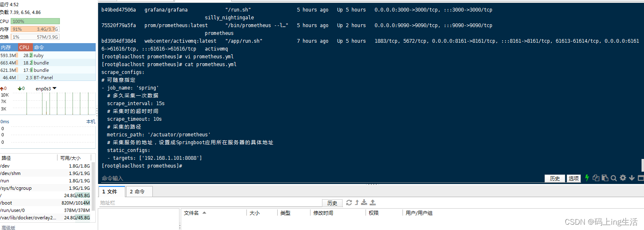The image size is (644, 230).
Task: Go to the parent directory with up-arrow icon
Action: (356, 202)
